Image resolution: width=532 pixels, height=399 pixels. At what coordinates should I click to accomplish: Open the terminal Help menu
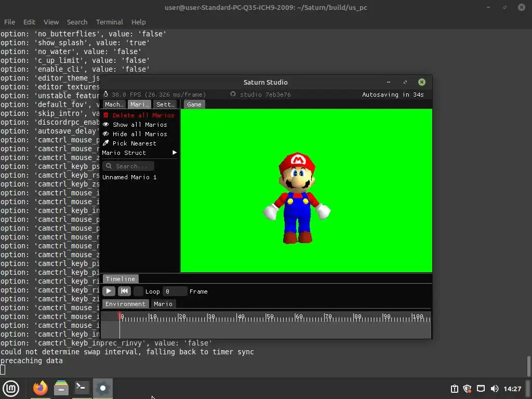138,22
